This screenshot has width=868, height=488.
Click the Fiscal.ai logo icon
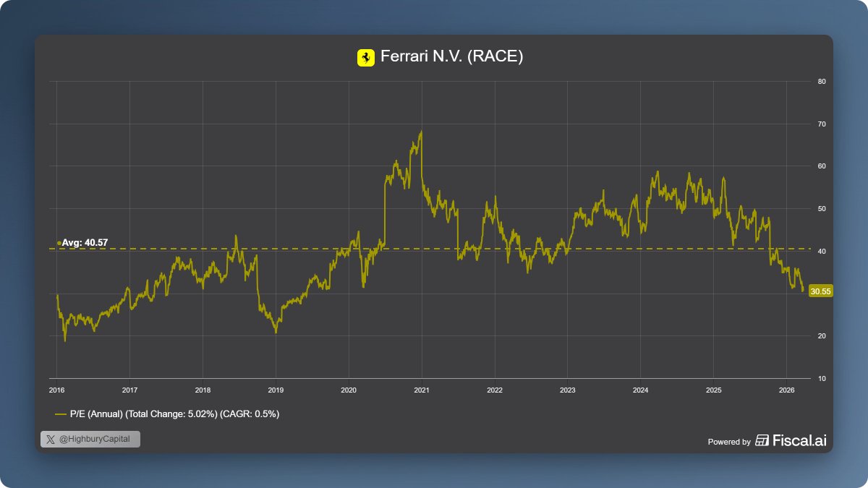tap(762, 441)
